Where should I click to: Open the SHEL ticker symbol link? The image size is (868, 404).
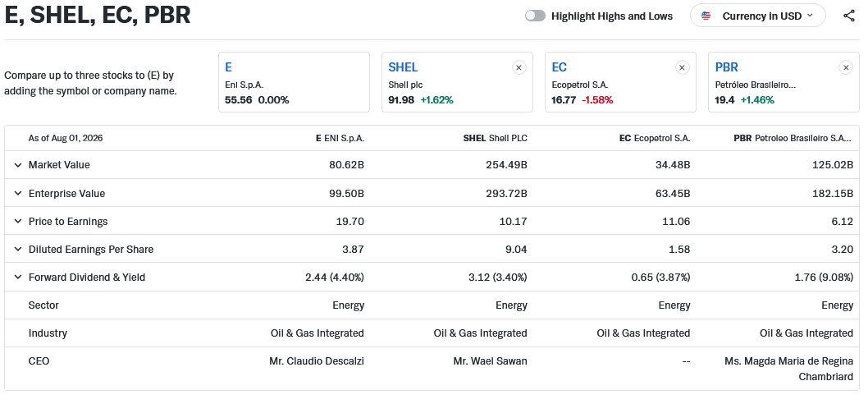tap(403, 67)
